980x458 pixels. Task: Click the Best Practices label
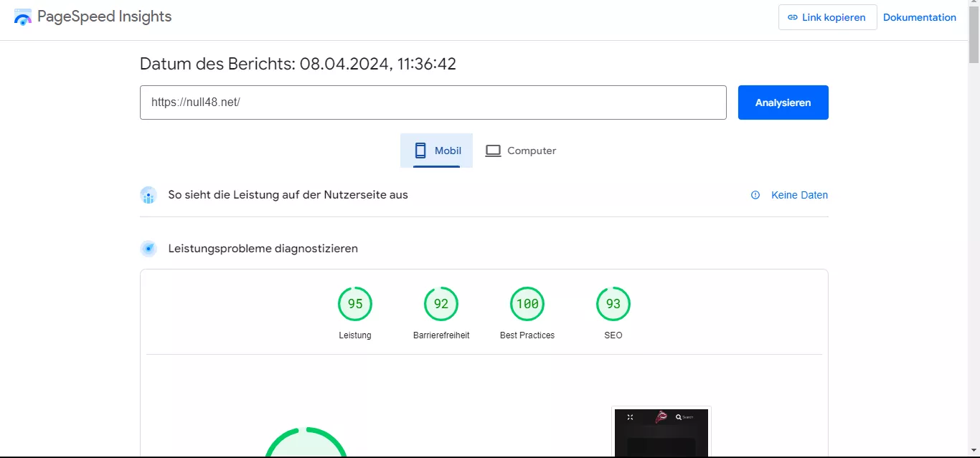527,335
